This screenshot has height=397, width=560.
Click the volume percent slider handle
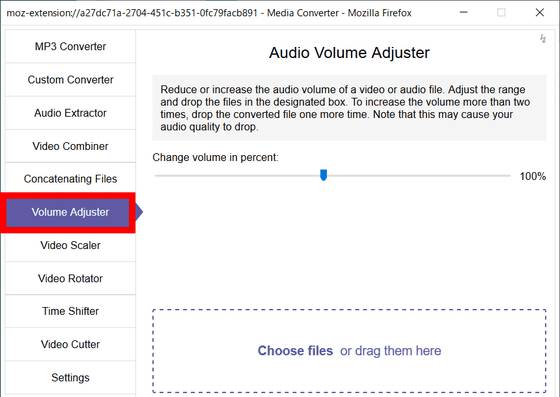pos(324,175)
